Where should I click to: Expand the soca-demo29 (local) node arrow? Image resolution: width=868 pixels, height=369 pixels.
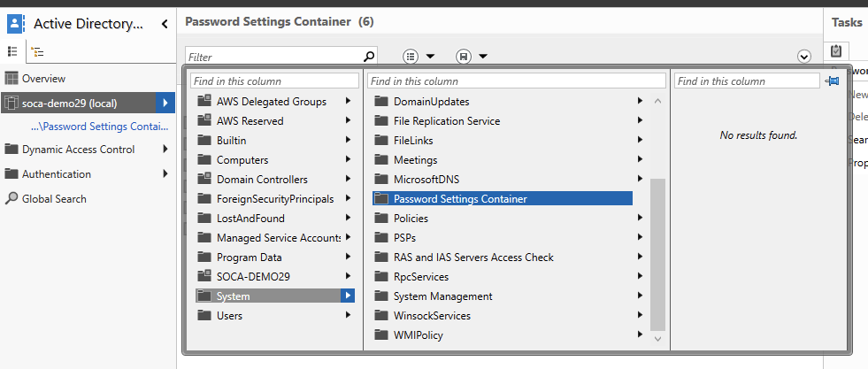(165, 104)
